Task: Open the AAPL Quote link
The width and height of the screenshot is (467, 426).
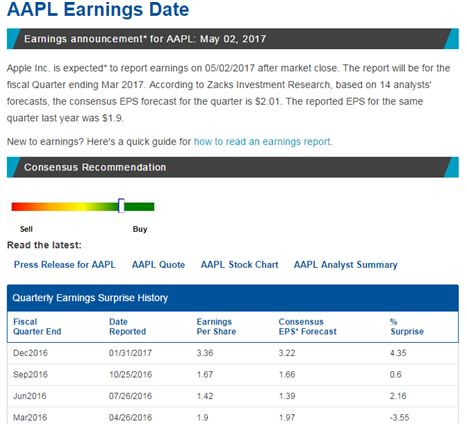Action: (158, 265)
